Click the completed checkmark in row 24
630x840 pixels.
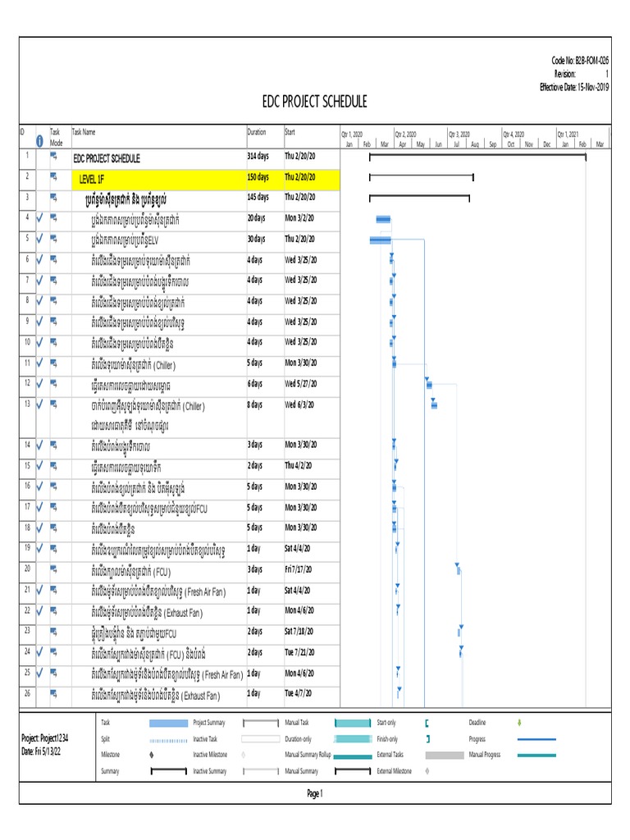click(39, 652)
